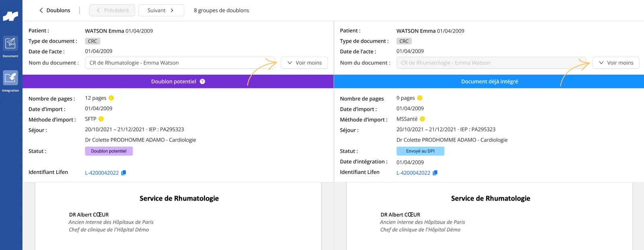The width and height of the screenshot is (644, 250).
Task: Click warning icon next to 12 pages
Action: click(x=111, y=98)
